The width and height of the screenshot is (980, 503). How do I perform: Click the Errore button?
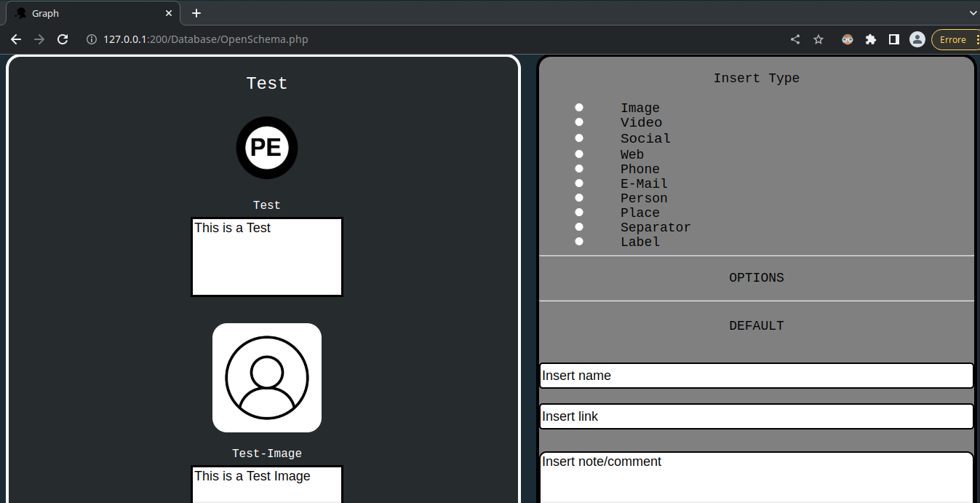coord(953,39)
